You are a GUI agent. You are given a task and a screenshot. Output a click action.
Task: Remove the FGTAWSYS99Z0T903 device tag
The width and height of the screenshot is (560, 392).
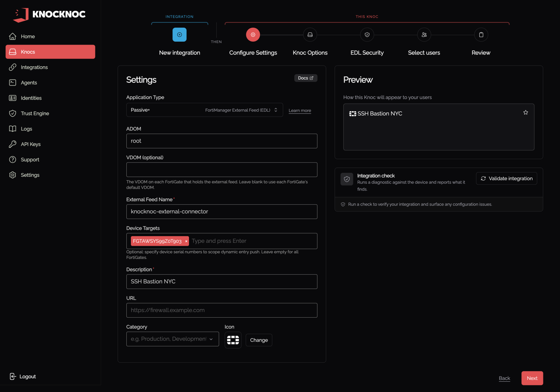click(x=186, y=241)
